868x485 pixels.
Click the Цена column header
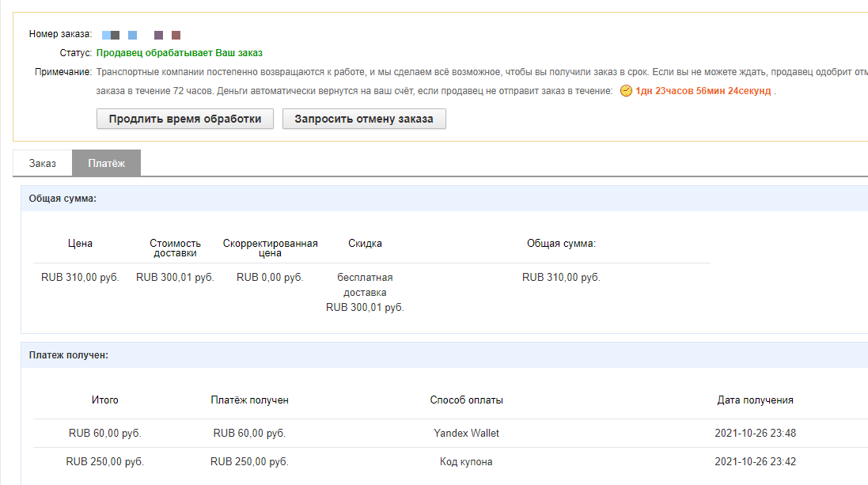click(80, 243)
